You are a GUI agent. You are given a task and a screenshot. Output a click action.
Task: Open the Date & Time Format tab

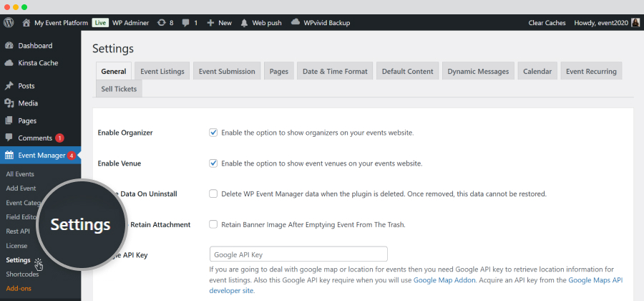pyautogui.click(x=335, y=71)
